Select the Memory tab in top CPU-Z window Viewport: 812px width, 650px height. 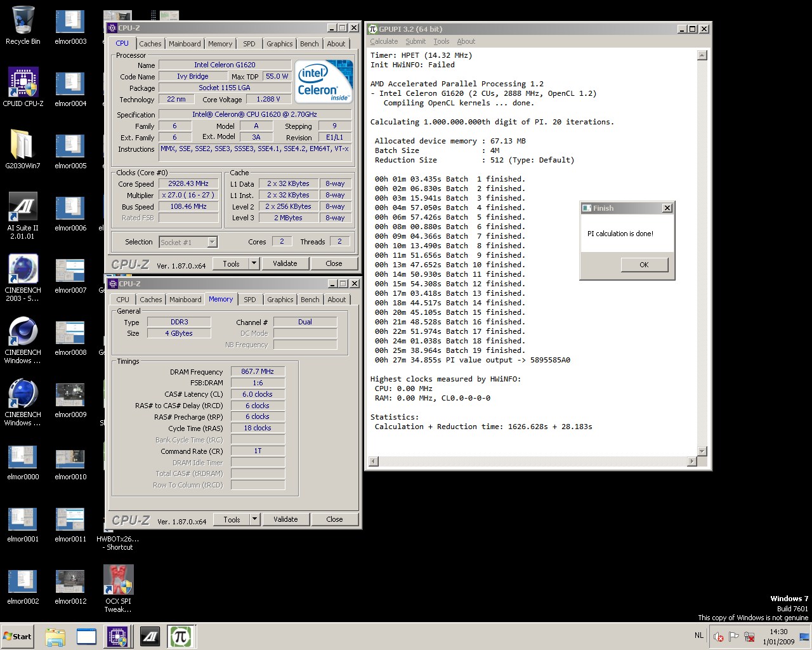click(x=220, y=44)
